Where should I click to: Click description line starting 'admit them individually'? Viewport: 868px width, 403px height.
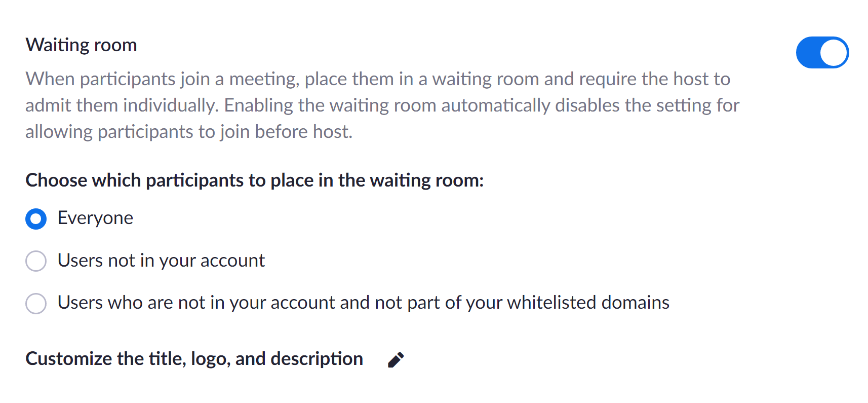coord(382,105)
